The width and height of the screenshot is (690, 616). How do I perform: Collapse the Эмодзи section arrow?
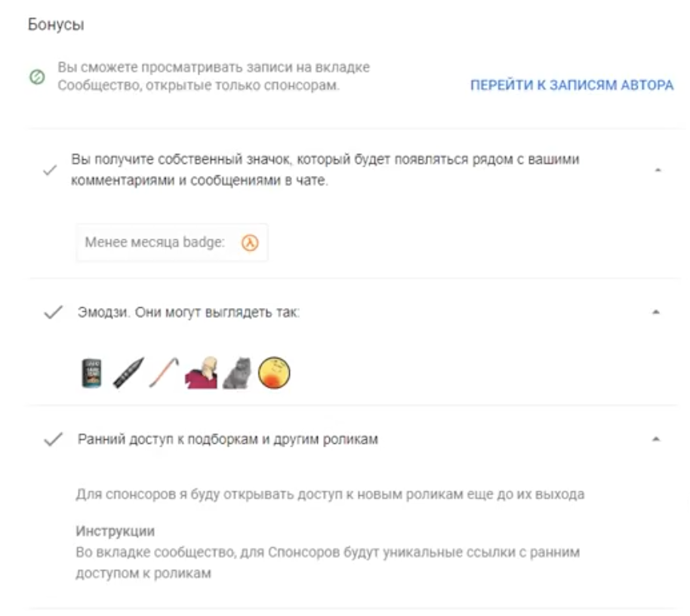[656, 312]
